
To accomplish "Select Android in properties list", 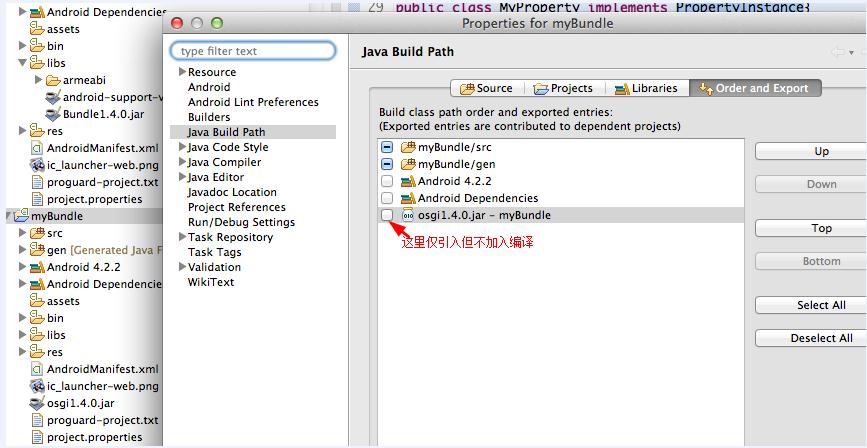I will [x=209, y=87].
